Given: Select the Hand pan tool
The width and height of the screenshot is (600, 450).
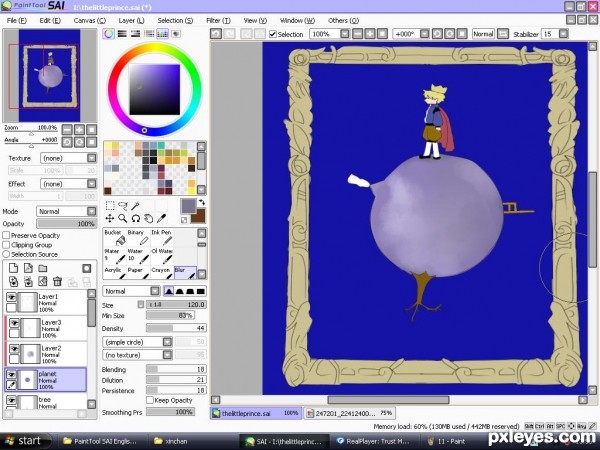Looking at the screenshot, I should (148, 218).
